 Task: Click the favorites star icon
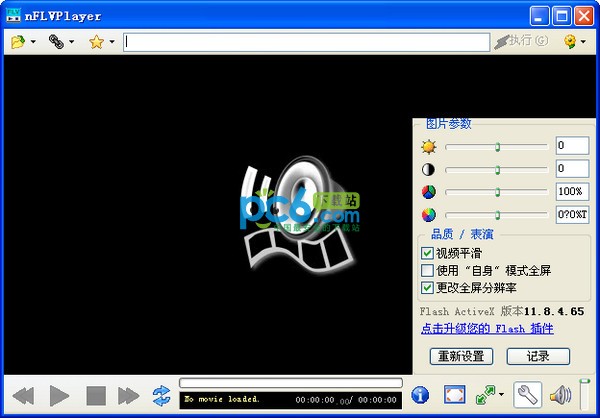pyautogui.click(x=96, y=41)
